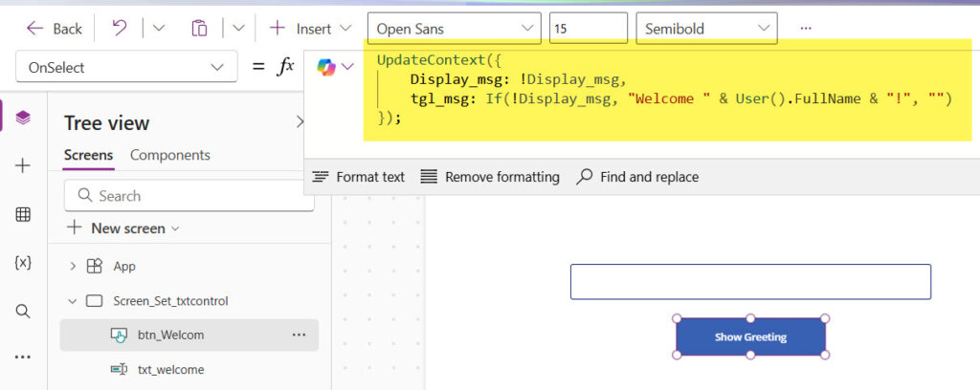The height and width of the screenshot is (390, 980).
Task: Open the btn_Welcom more options ellipsis
Action: [x=300, y=336]
